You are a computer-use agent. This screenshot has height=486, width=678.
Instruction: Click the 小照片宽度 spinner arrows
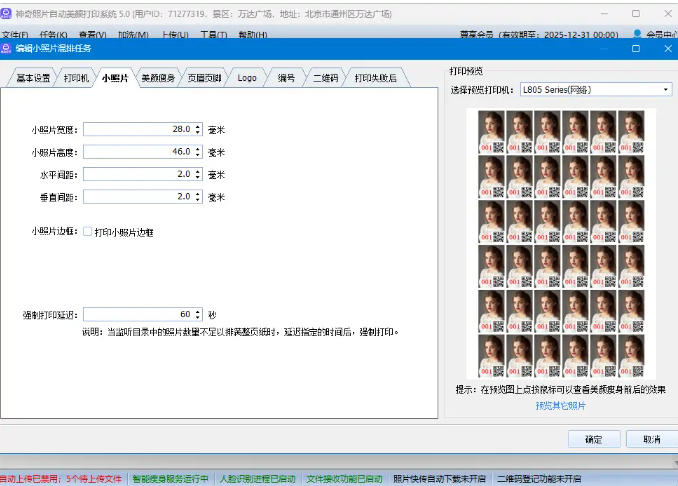(198, 129)
